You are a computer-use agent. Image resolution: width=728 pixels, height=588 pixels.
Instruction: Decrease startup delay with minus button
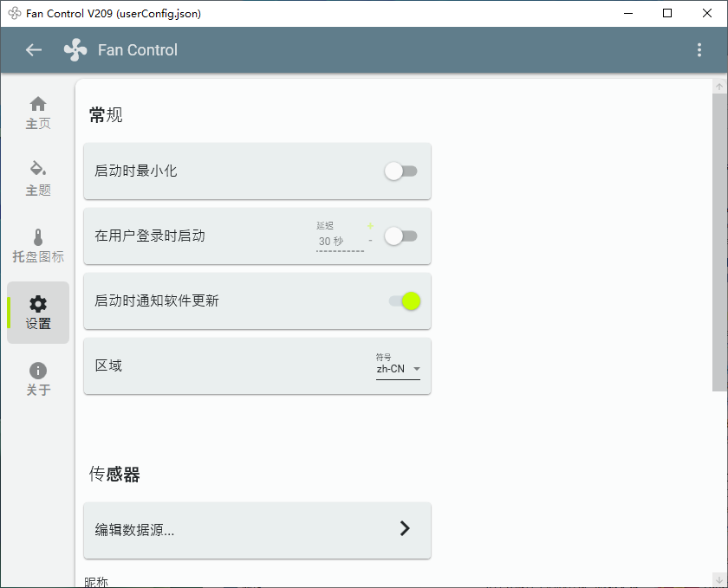[x=370, y=241]
